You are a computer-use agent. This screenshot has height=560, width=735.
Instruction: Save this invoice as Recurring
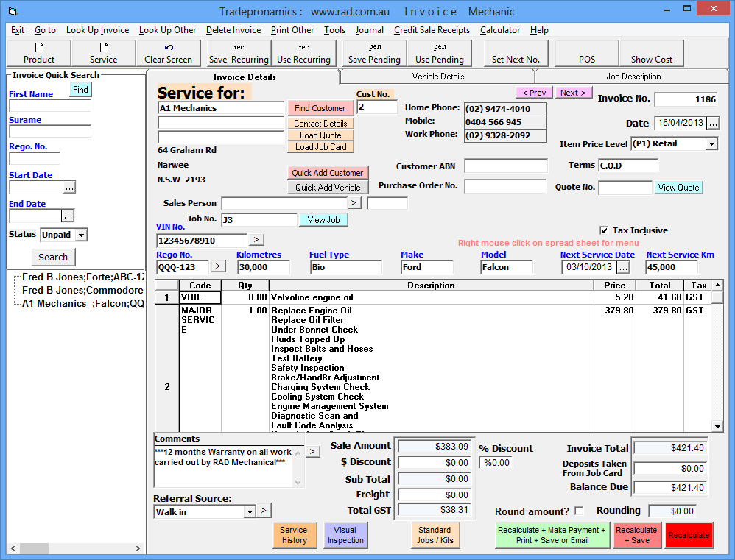point(239,53)
